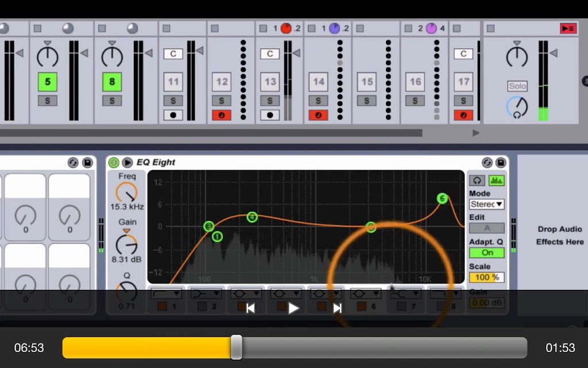Click the Edit A button
This screenshot has width=588, height=368.
click(487, 228)
